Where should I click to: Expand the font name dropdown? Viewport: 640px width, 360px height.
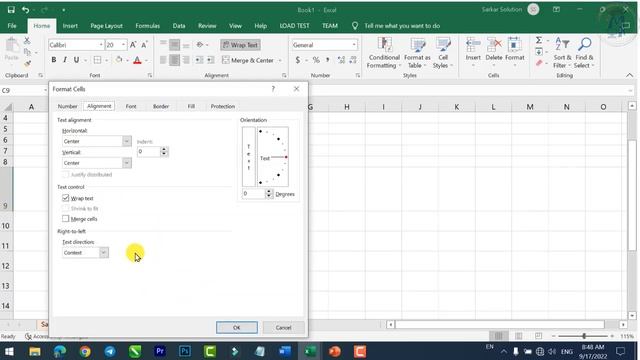tap(101, 45)
